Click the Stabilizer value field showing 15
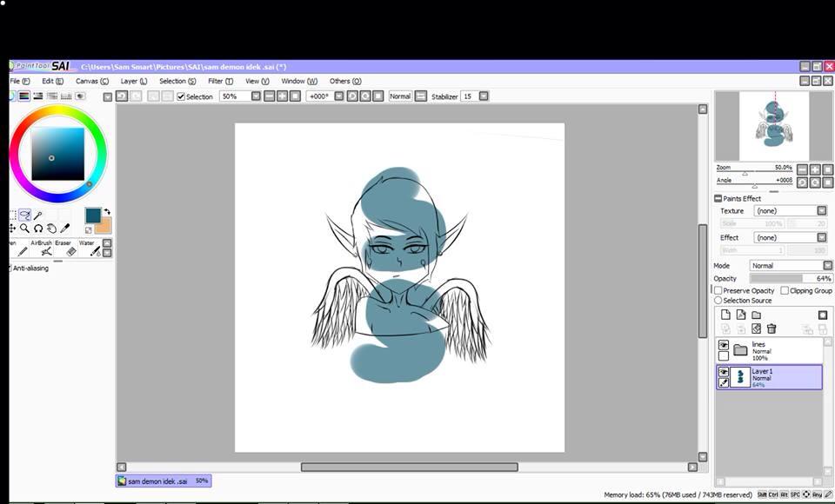 coord(469,96)
